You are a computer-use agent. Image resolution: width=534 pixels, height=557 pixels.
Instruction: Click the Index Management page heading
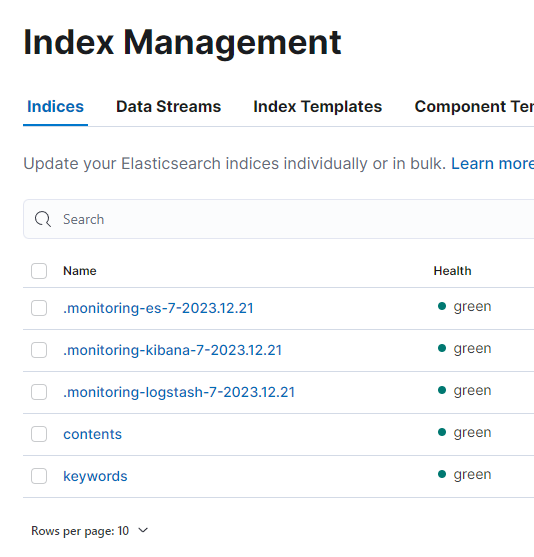tap(182, 43)
